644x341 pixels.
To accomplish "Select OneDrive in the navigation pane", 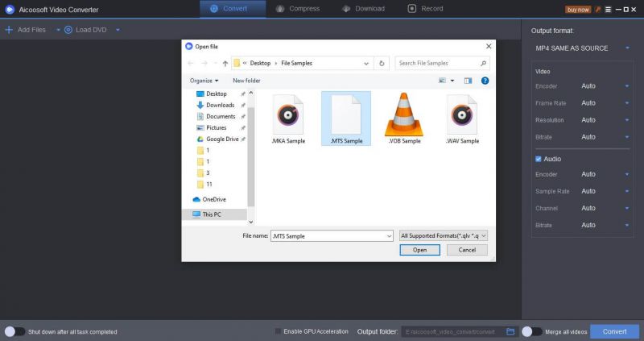I will click(214, 199).
